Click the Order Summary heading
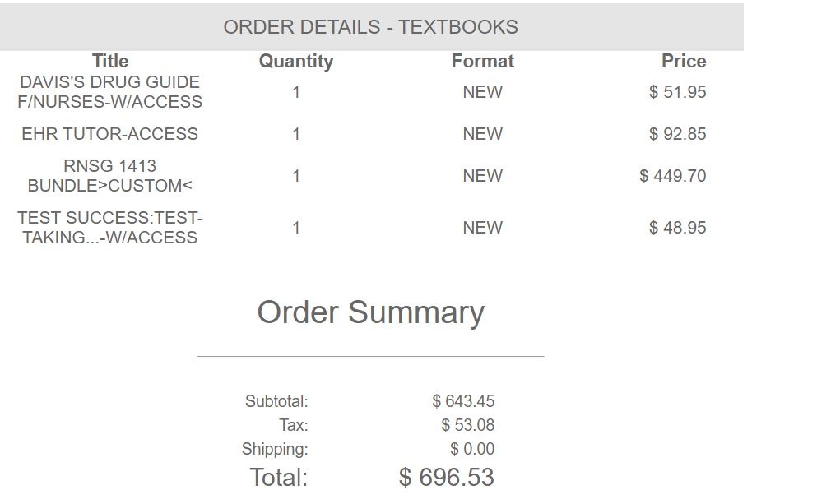 [x=370, y=312]
